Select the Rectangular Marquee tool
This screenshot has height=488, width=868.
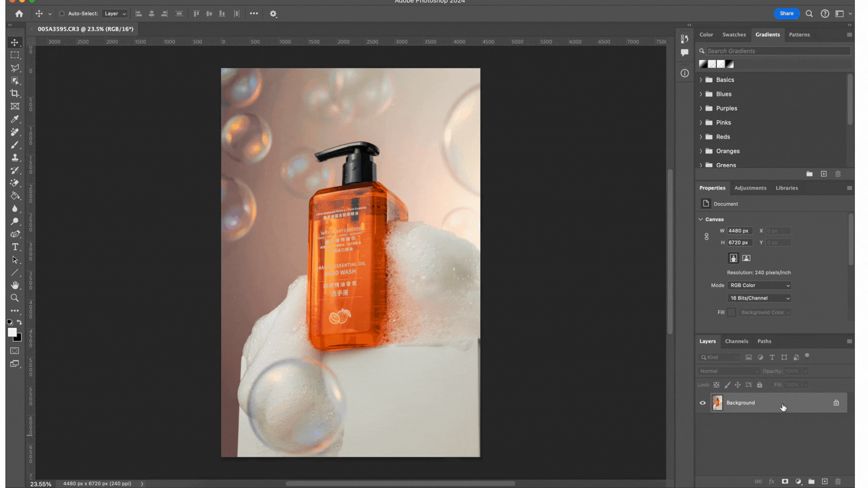tap(15, 55)
